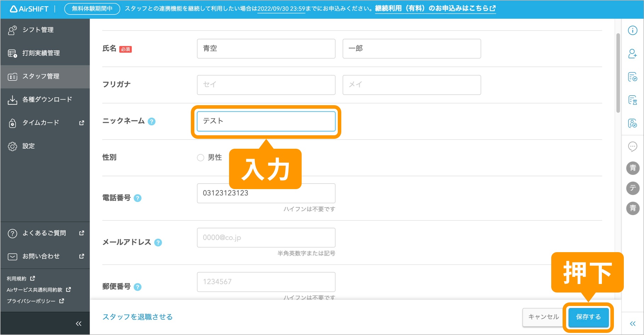This screenshot has width=644, height=335.
Task: Select the 男性 gender radio button
Action: click(200, 158)
